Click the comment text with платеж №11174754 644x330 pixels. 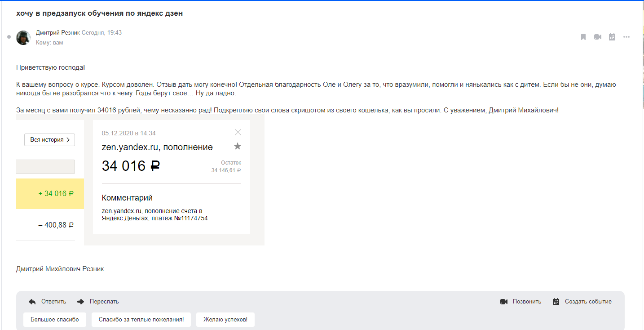[155, 214]
